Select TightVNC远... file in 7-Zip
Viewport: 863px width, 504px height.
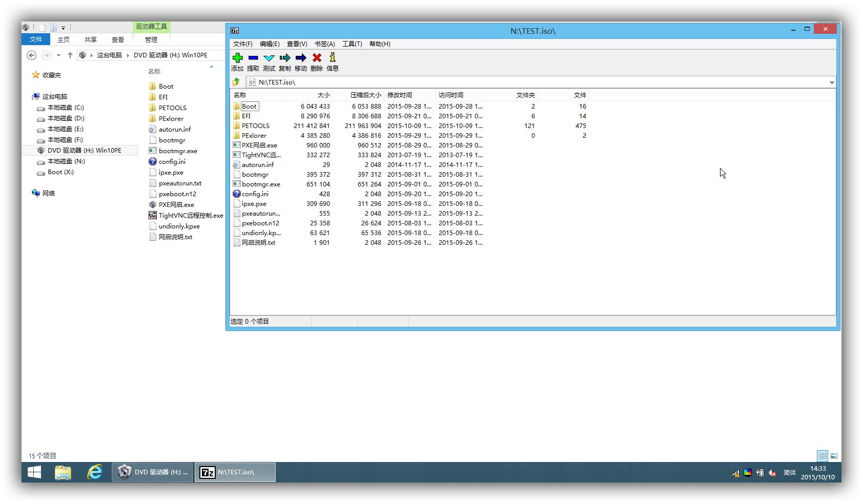click(261, 155)
